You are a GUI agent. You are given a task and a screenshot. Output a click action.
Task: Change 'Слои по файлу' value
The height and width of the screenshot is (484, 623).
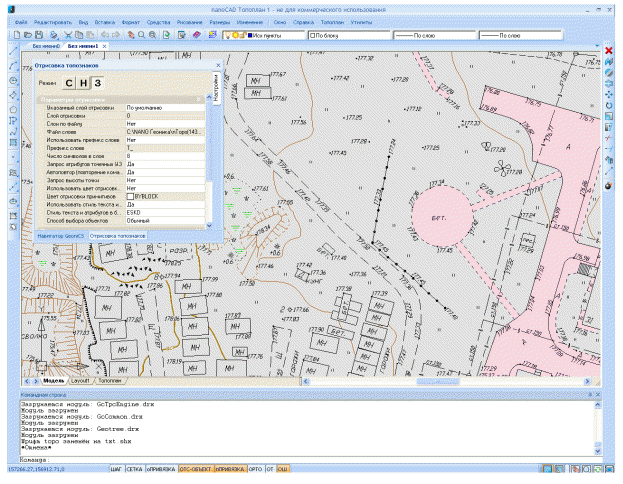coord(165,124)
